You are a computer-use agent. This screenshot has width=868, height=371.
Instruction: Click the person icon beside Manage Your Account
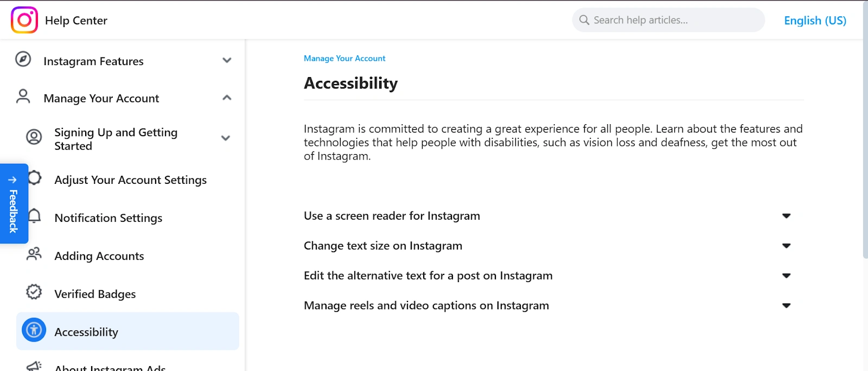[23, 97]
